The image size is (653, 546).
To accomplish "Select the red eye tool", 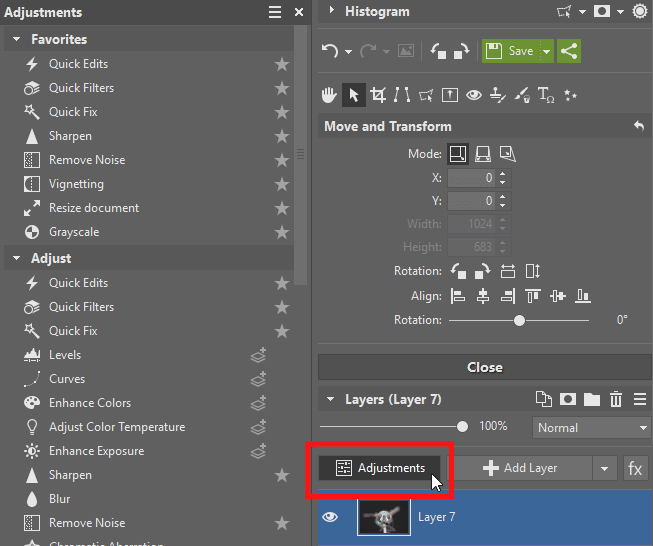I will [x=474, y=95].
